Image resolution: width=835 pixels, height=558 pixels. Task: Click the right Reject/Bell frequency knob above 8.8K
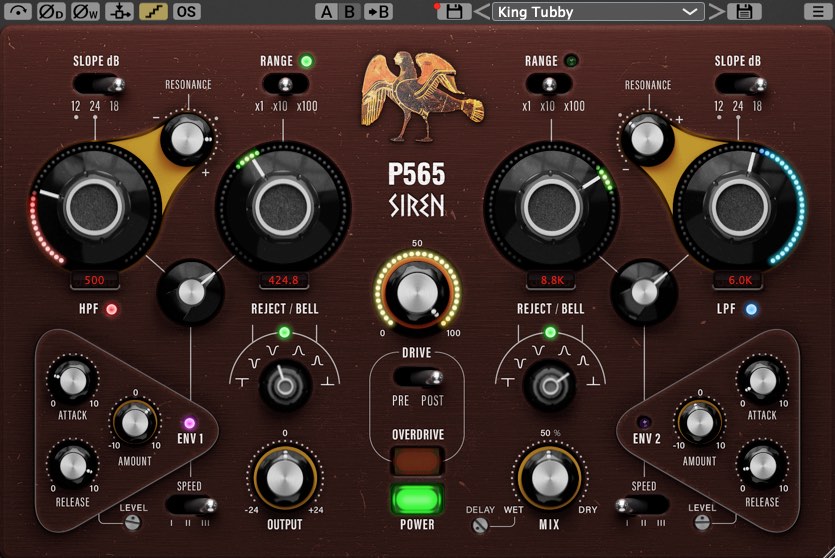tap(552, 207)
